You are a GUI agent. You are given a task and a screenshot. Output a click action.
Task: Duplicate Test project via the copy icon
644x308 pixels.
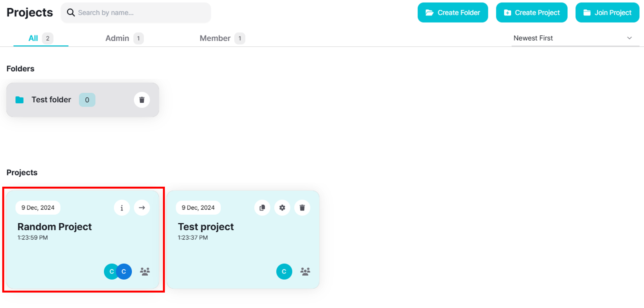[262, 208]
